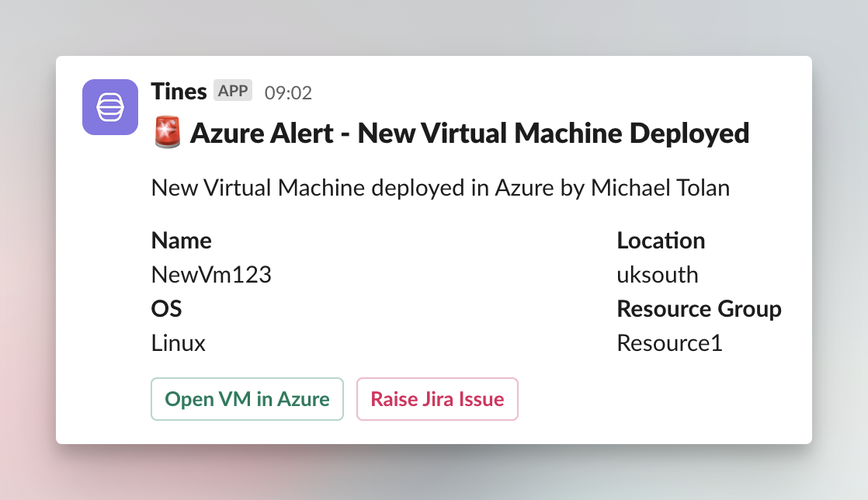Click the VM name value 'NewVm123'

[x=211, y=275]
